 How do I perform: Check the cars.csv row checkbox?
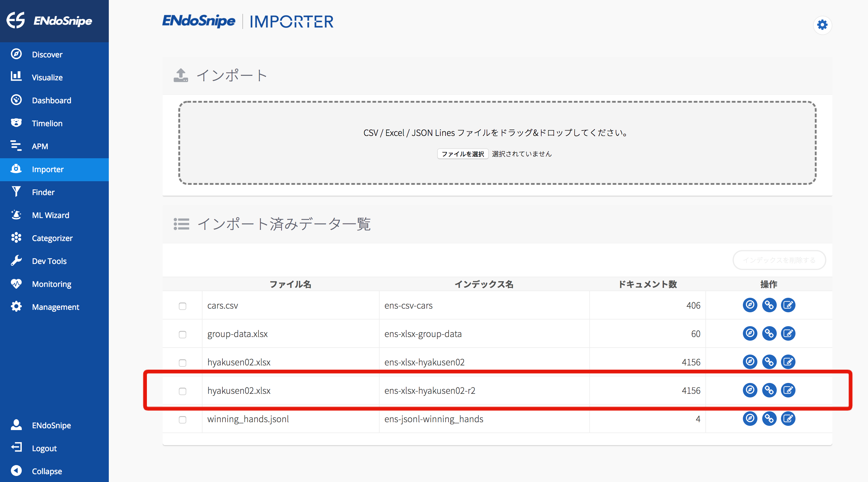(182, 306)
